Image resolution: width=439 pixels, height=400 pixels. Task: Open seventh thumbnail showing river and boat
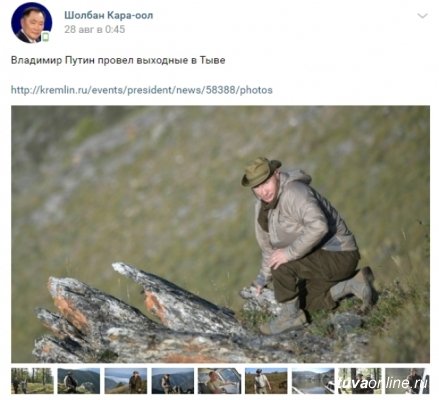pyautogui.click(x=313, y=381)
